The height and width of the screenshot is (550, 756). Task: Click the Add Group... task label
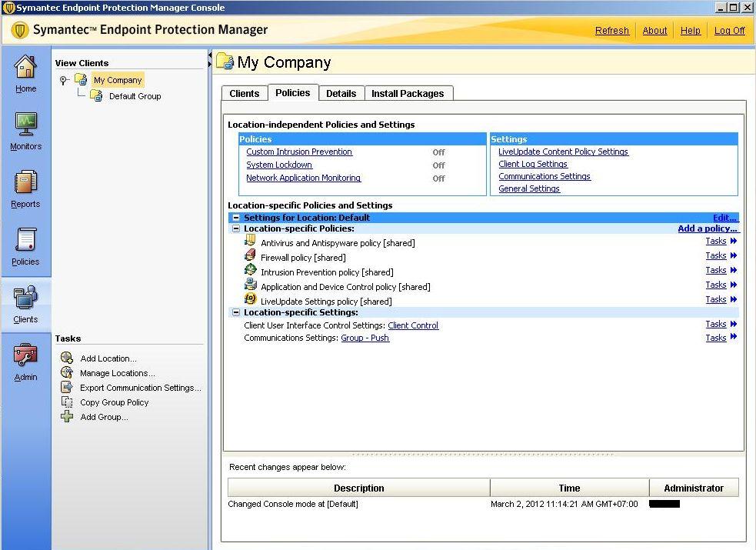tap(104, 417)
